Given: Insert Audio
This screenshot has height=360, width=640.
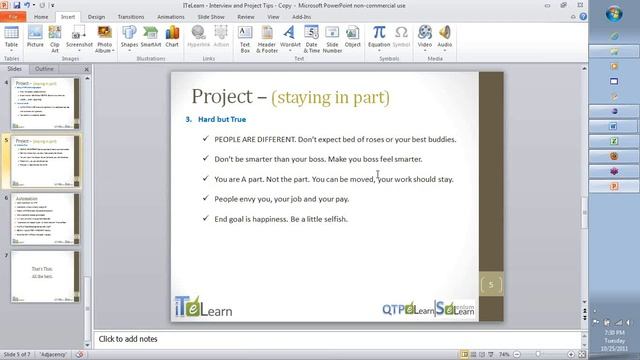Looking at the screenshot, I should (444, 36).
